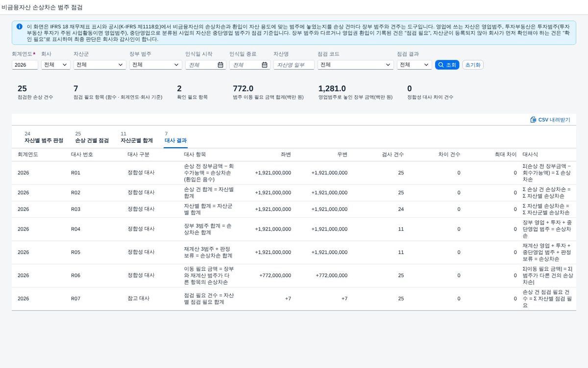Click the 정합성 대사 차이 건수 KPI value 0
The height and width of the screenshot is (368, 588).
point(410,89)
